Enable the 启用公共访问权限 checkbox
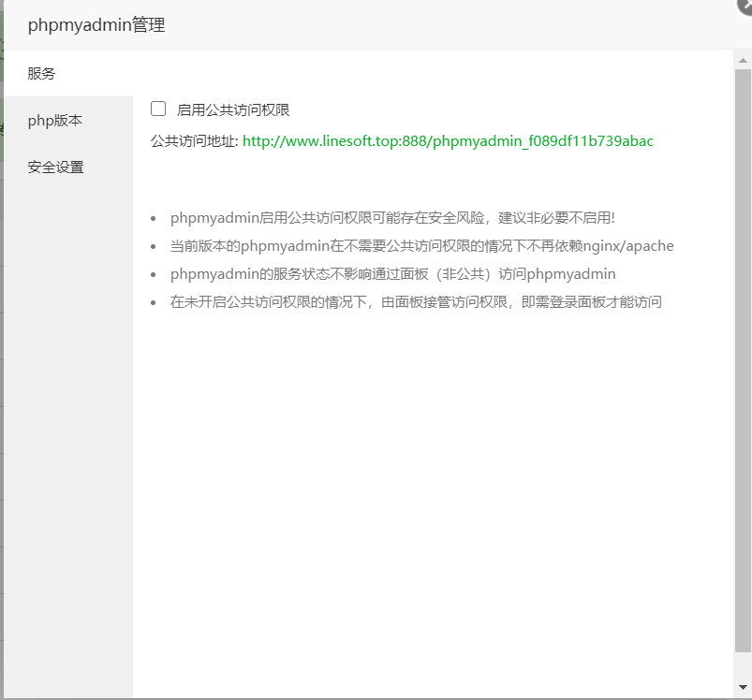This screenshot has width=752, height=700. 158,109
